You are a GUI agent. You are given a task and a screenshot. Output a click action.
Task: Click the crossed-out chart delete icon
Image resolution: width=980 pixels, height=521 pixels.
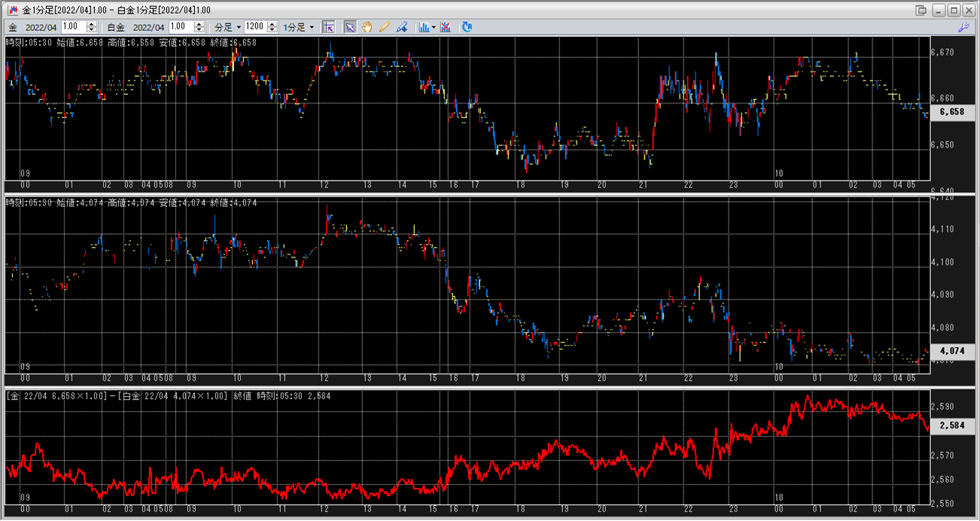click(446, 27)
